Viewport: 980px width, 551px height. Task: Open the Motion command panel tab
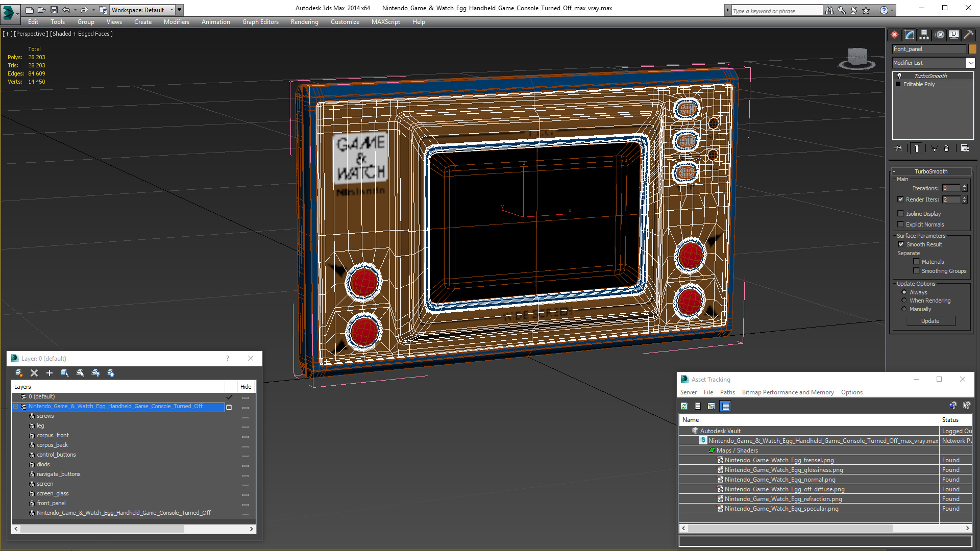point(940,35)
